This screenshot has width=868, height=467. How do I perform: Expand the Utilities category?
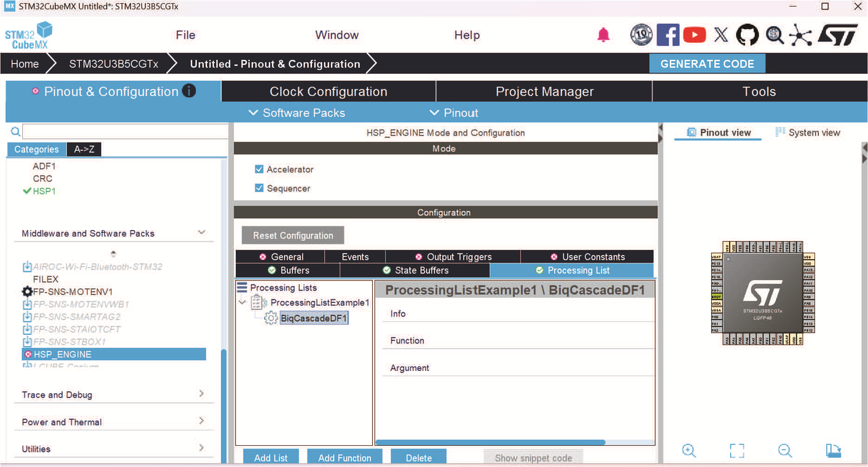(x=201, y=448)
